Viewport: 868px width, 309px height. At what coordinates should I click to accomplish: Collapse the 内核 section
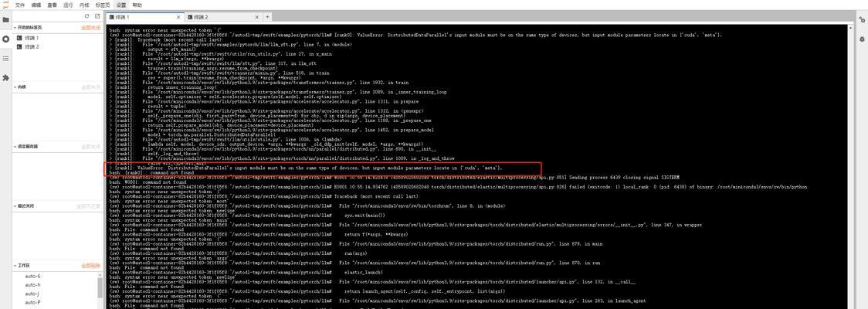click(x=20, y=87)
